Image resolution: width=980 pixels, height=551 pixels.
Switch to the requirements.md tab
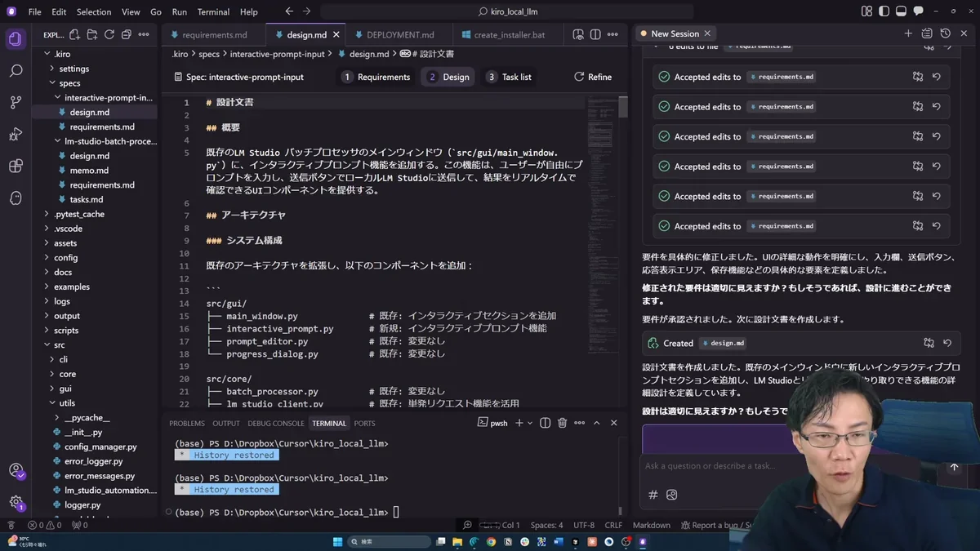[213, 35]
